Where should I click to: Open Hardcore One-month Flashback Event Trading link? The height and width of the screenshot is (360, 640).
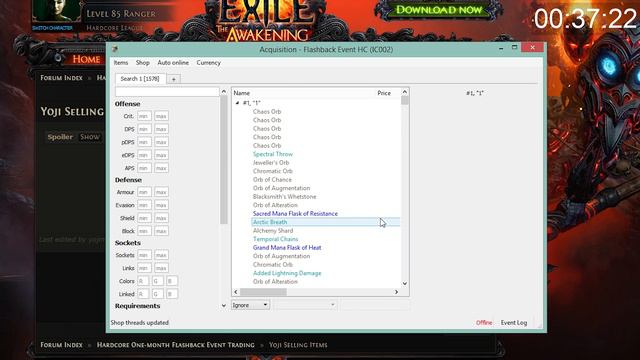click(x=176, y=345)
